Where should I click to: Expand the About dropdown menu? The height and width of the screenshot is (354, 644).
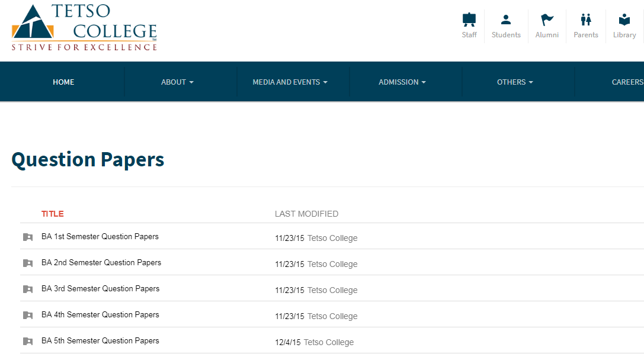click(x=177, y=82)
